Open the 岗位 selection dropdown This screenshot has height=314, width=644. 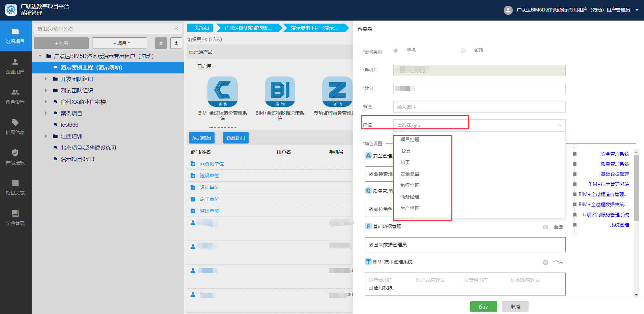click(479, 125)
